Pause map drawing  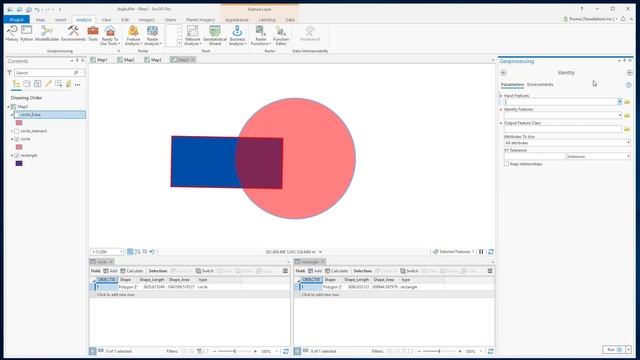[x=481, y=252]
